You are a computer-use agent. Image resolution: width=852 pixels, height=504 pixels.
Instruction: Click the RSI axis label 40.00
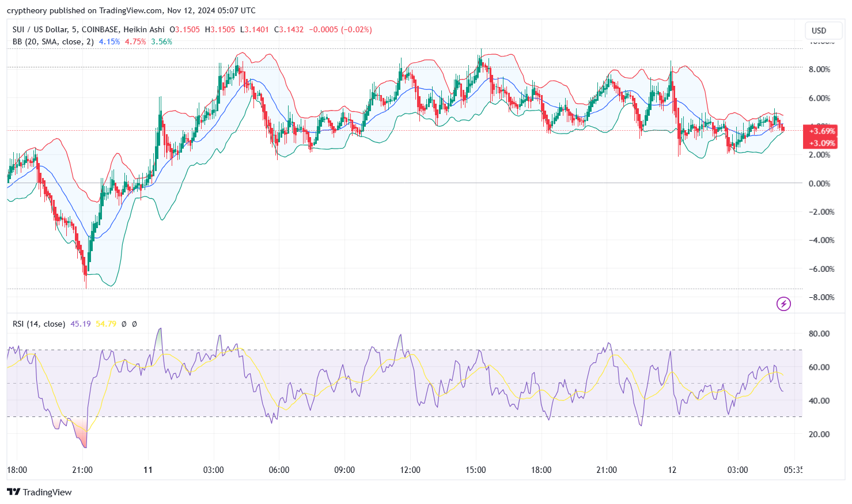(819, 400)
